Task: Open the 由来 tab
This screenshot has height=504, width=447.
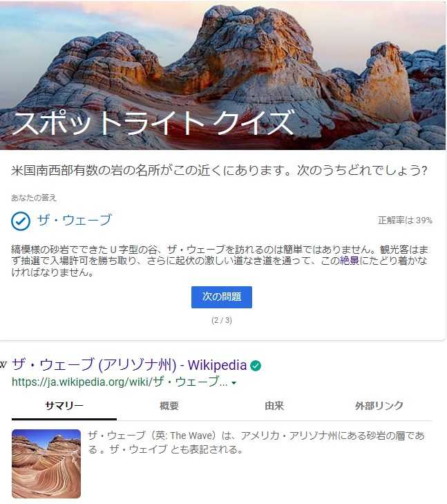Action: pyautogui.click(x=274, y=406)
